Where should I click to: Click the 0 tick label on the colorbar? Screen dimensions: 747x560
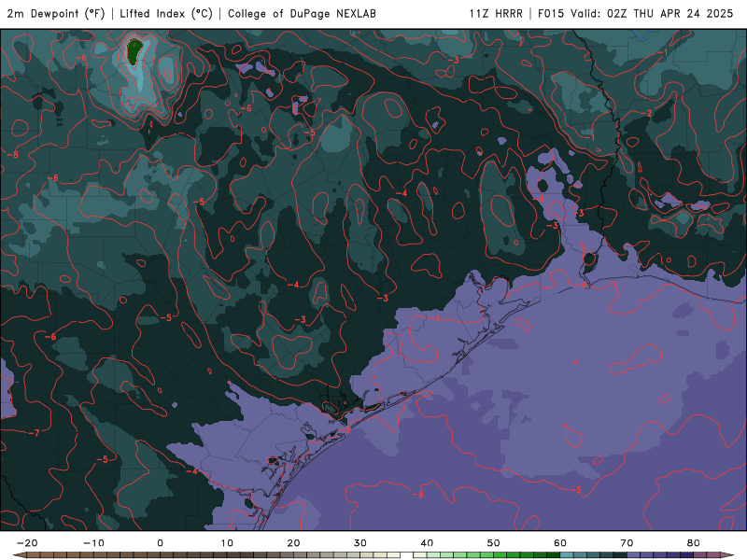point(160,543)
